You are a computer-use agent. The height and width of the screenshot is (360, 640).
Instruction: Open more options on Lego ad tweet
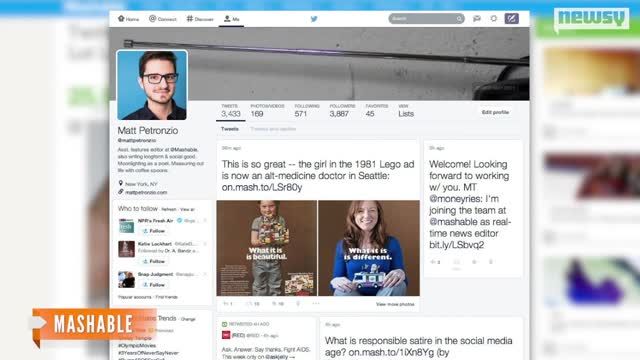(316, 304)
